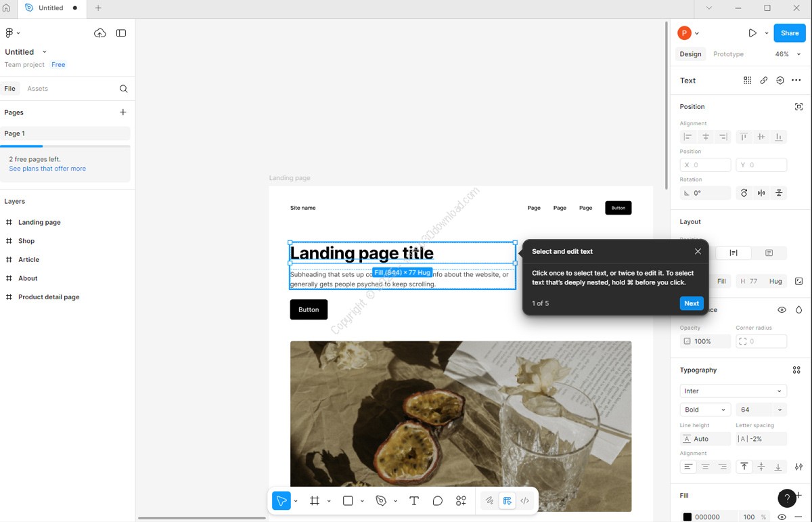Toggle the sidebar panel layout icon
The width and height of the screenshot is (812, 522).
pyautogui.click(x=121, y=32)
